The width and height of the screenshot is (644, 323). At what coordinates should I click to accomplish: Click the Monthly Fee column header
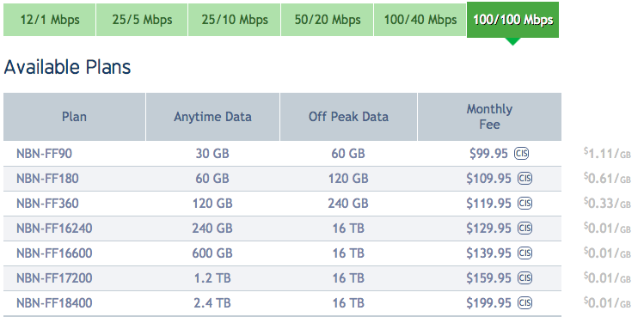[x=489, y=117]
